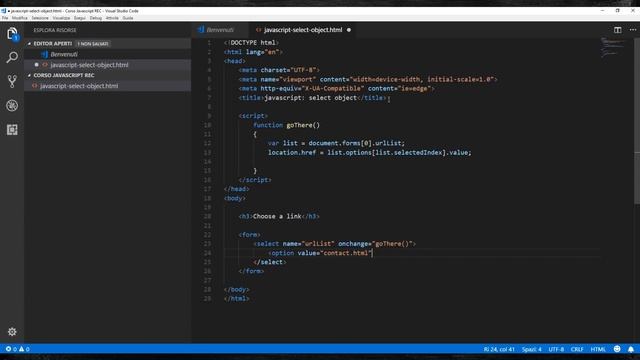Open javascript-select-object.html under CORSO JAVASCRIPT REC

(x=107, y=86)
